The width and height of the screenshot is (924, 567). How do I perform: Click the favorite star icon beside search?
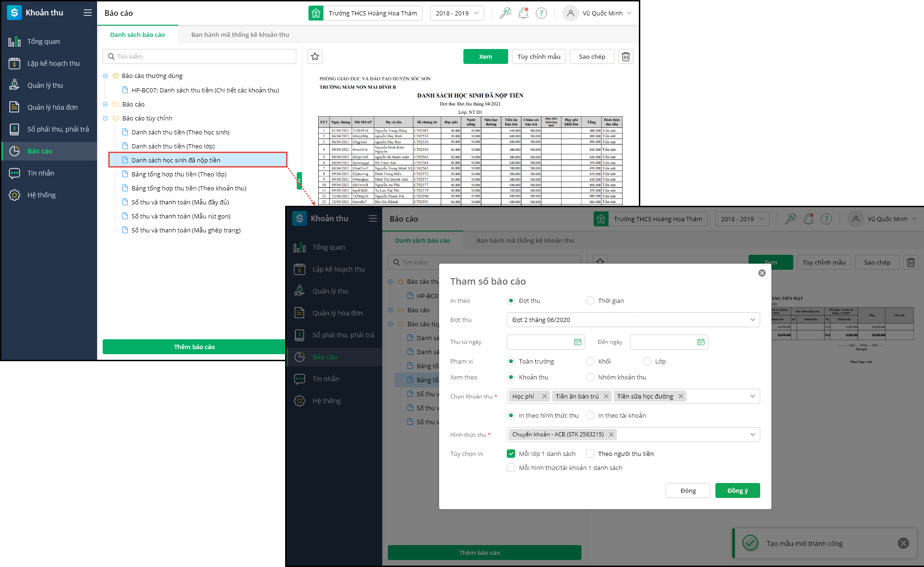[315, 56]
